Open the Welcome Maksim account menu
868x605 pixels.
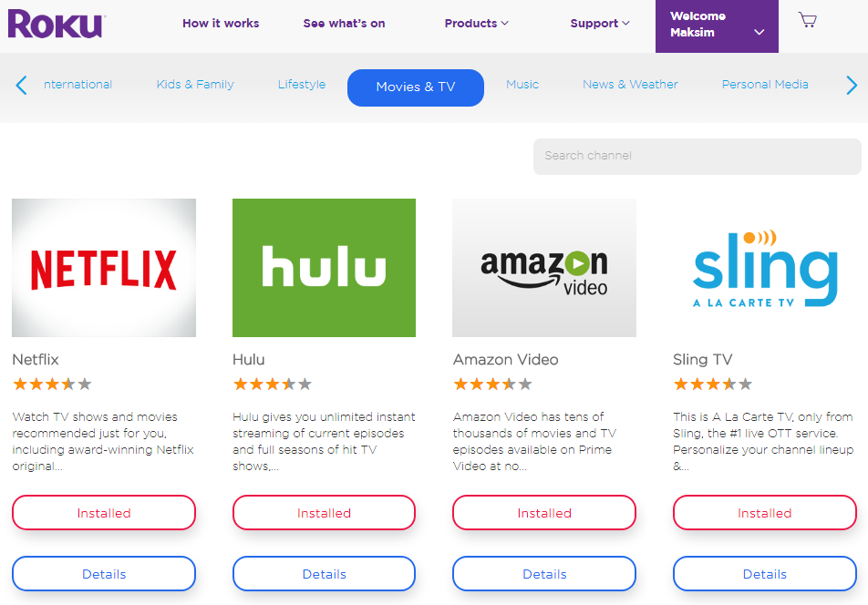pos(717,26)
